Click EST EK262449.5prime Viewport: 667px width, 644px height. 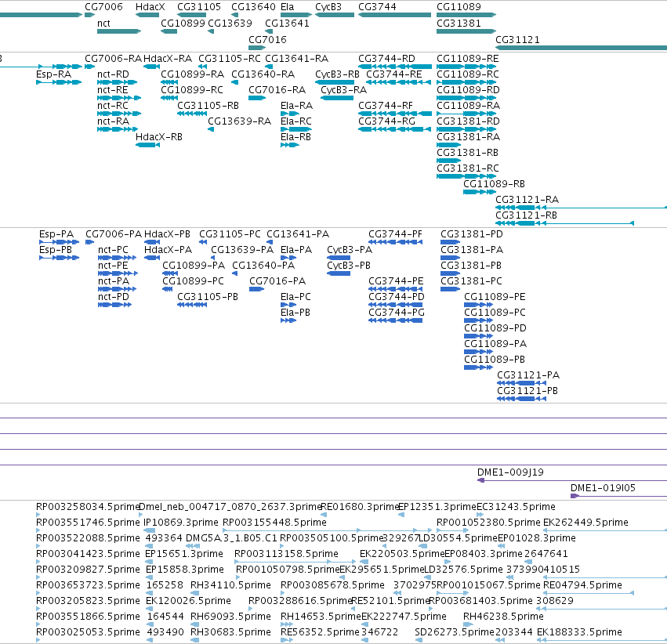[x=585, y=522]
